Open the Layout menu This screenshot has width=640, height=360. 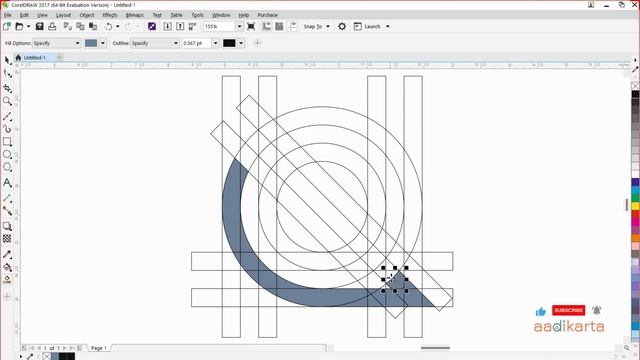63,15
